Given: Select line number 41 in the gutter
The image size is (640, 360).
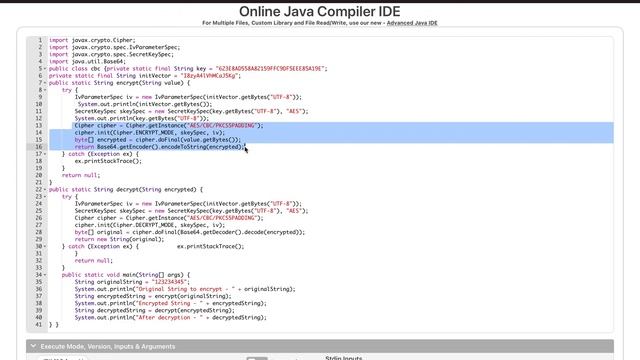Looking at the screenshot, I should pyautogui.click(x=39, y=324).
